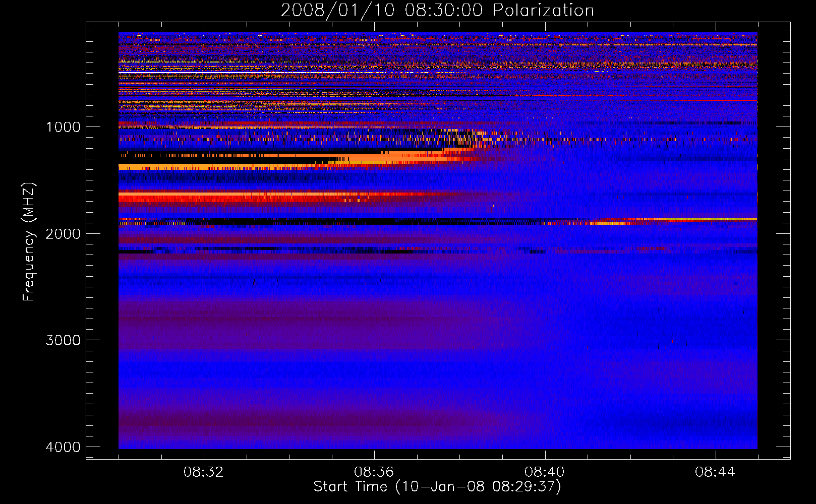The image size is (816, 504).
Task: Click the 'Frequency (MHZ)' axis label
Action: (29, 242)
